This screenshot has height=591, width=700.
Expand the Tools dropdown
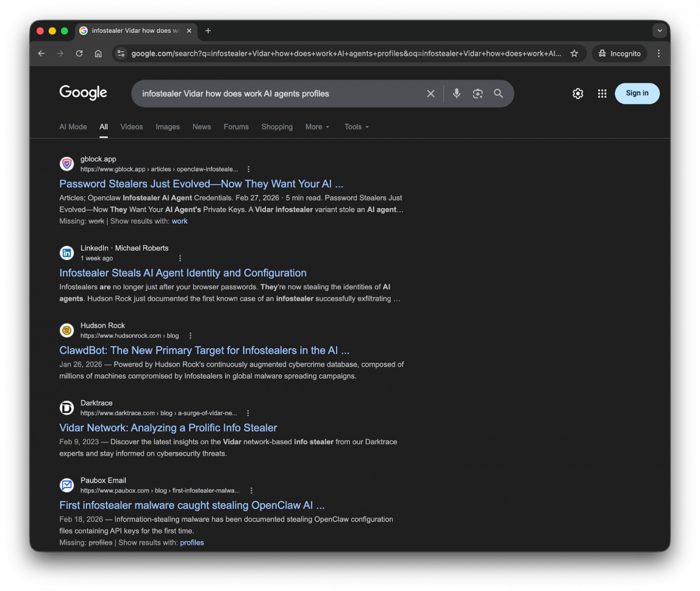(357, 127)
